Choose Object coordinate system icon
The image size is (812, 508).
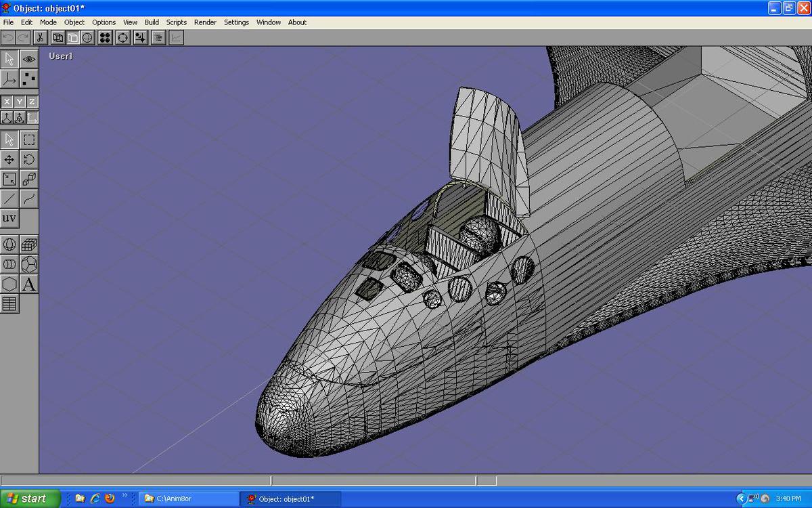[19, 117]
